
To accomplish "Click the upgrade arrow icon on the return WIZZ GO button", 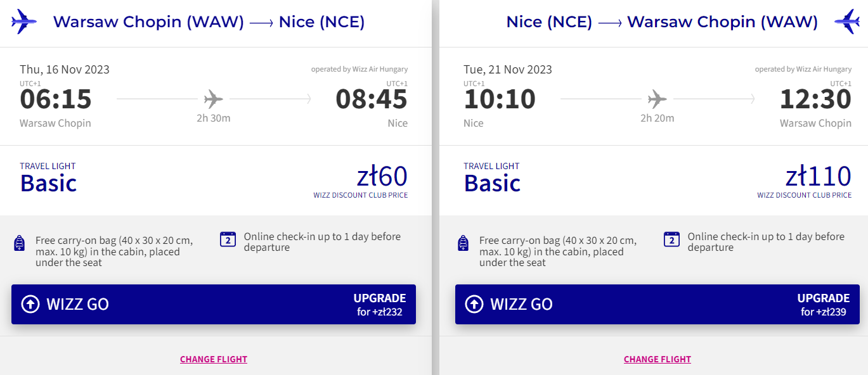I will [x=474, y=304].
